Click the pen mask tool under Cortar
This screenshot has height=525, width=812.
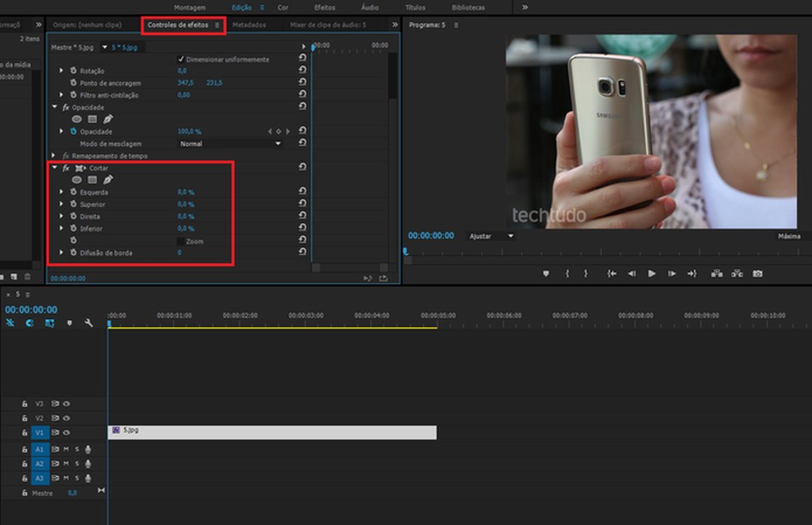point(108,180)
